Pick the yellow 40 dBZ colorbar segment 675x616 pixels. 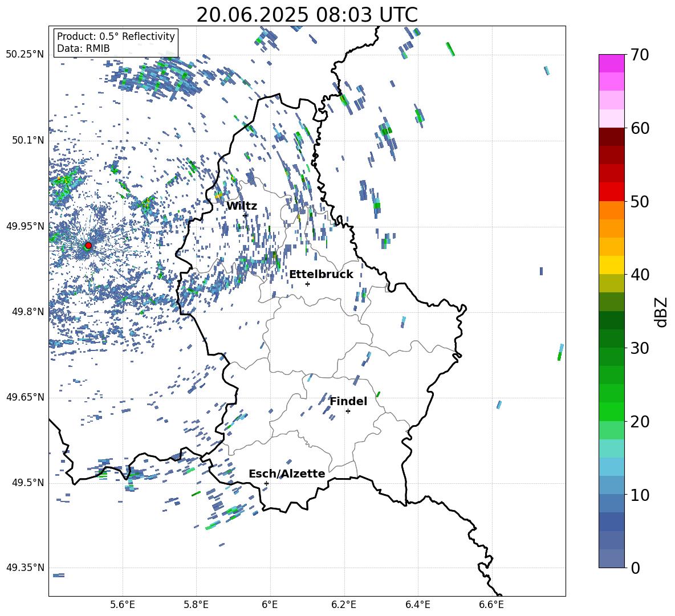pos(611,265)
